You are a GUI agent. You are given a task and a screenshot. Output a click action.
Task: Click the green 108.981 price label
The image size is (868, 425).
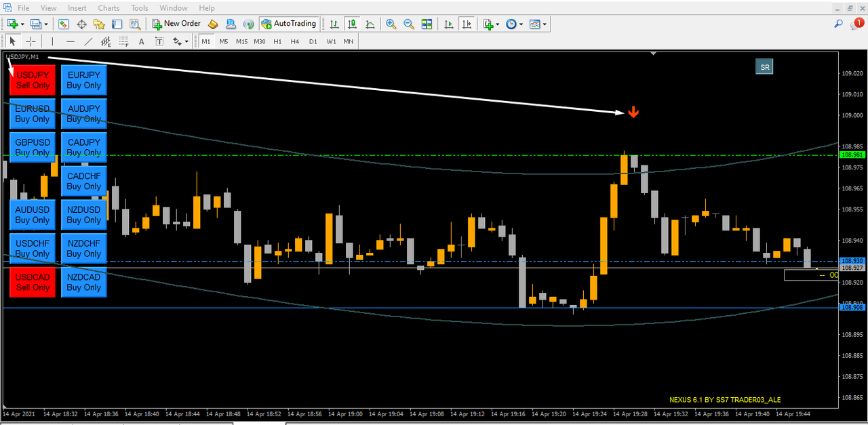pyautogui.click(x=852, y=155)
